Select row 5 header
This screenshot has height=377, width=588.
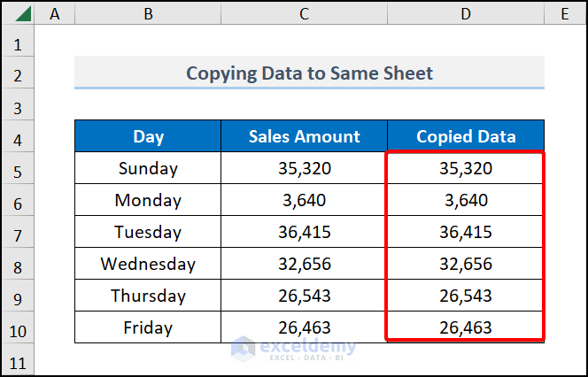coord(19,168)
